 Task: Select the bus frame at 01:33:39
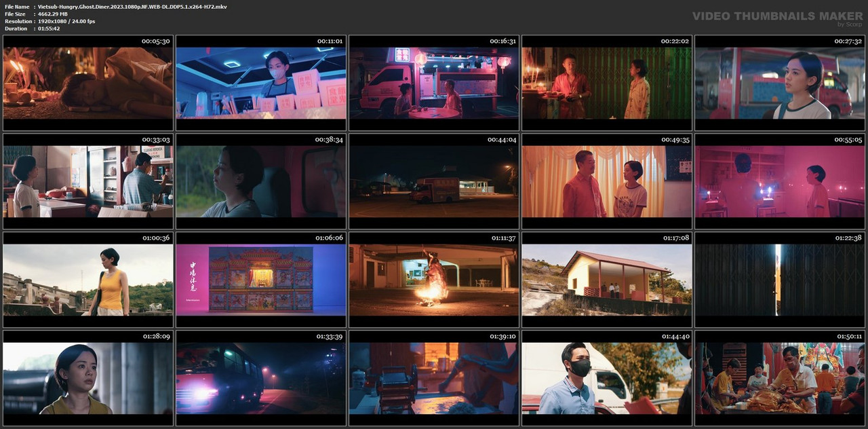(261, 378)
